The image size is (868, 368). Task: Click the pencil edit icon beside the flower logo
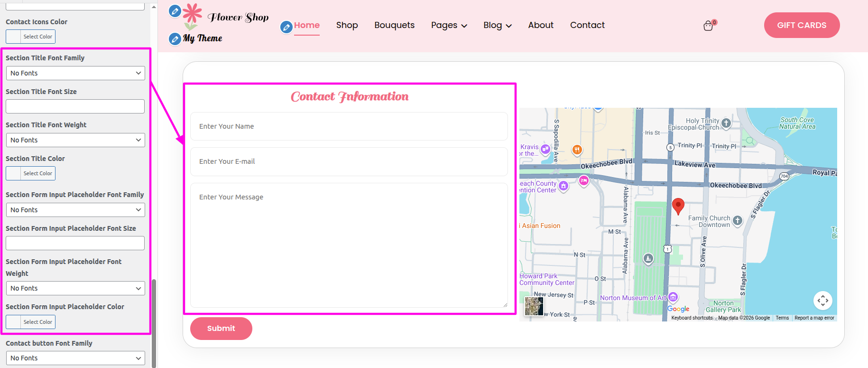pos(175,11)
